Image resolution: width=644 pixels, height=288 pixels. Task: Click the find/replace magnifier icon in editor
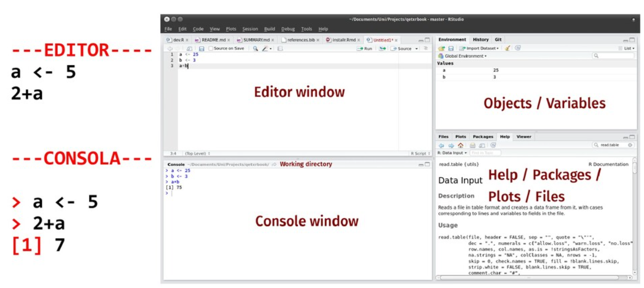click(255, 49)
